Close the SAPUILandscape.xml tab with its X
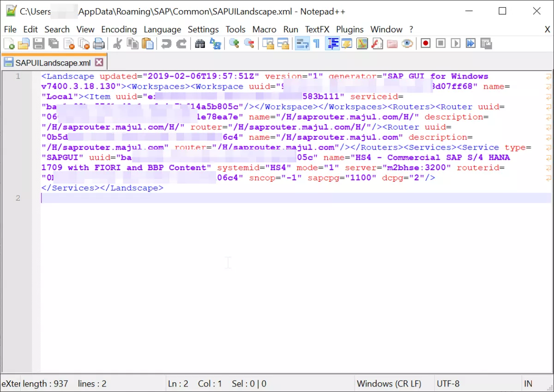The width and height of the screenshot is (554, 392). (99, 62)
